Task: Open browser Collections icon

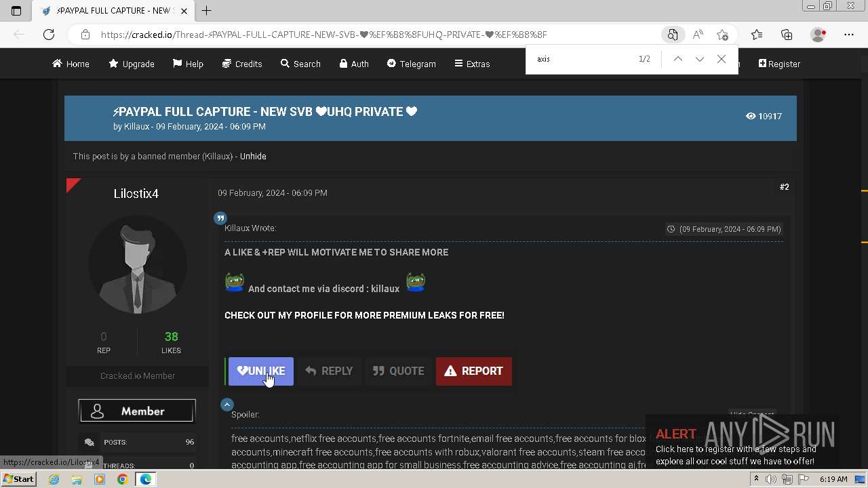Action: click(x=787, y=35)
